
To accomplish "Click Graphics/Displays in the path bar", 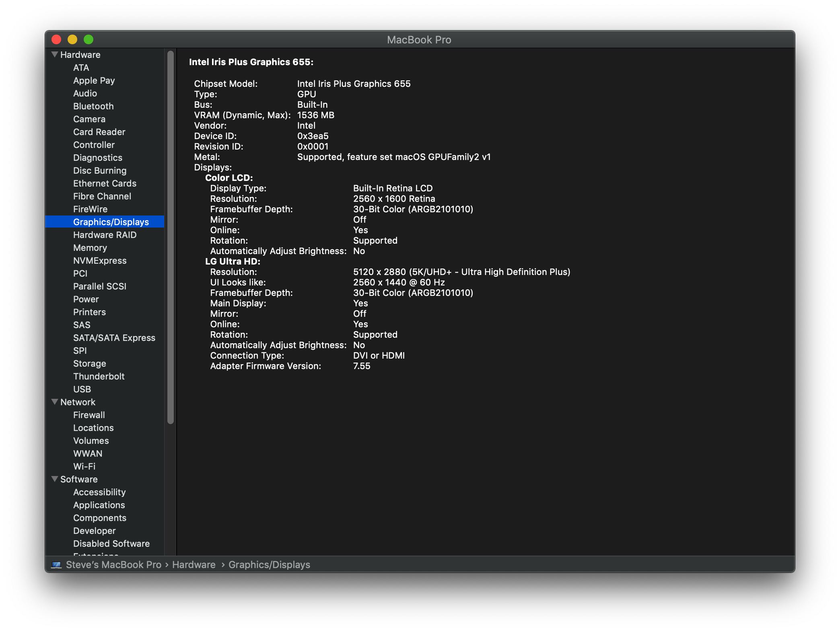I will click(x=269, y=565).
